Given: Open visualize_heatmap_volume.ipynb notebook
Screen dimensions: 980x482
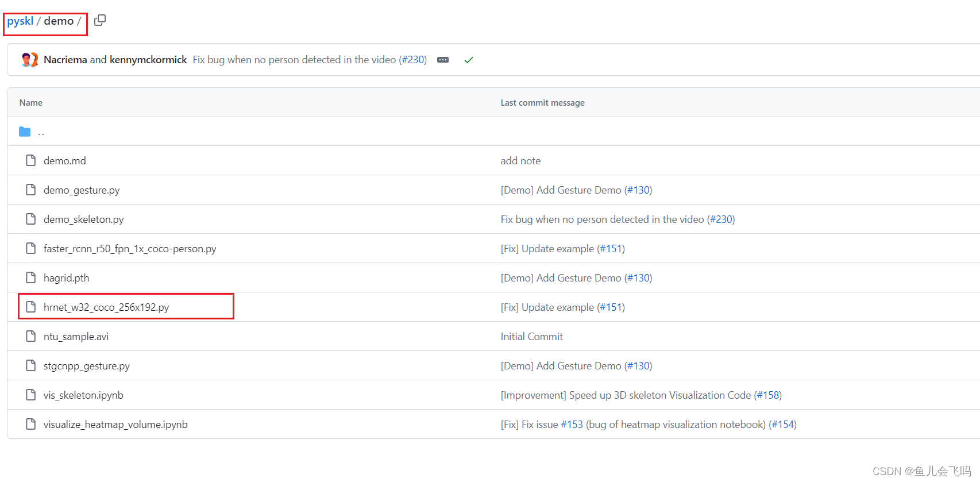Looking at the screenshot, I should pyautogui.click(x=115, y=425).
